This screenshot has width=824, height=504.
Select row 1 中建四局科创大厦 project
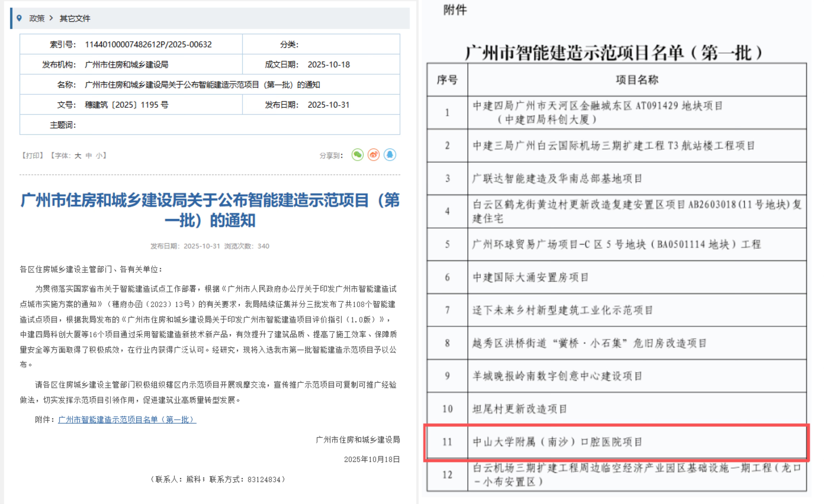point(597,113)
